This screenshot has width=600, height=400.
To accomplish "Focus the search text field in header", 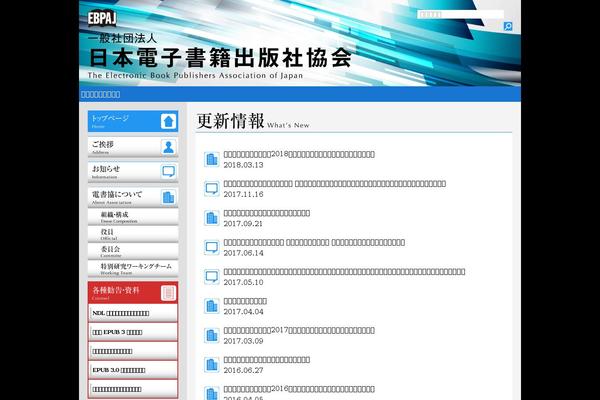I will 460,15.
